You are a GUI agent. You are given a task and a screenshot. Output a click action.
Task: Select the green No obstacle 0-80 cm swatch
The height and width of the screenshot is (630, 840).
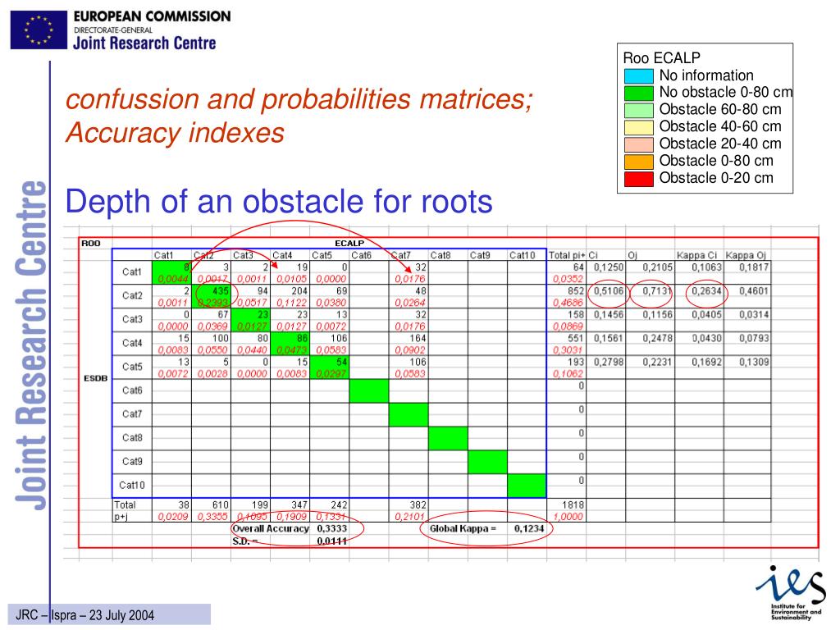tap(638, 93)
